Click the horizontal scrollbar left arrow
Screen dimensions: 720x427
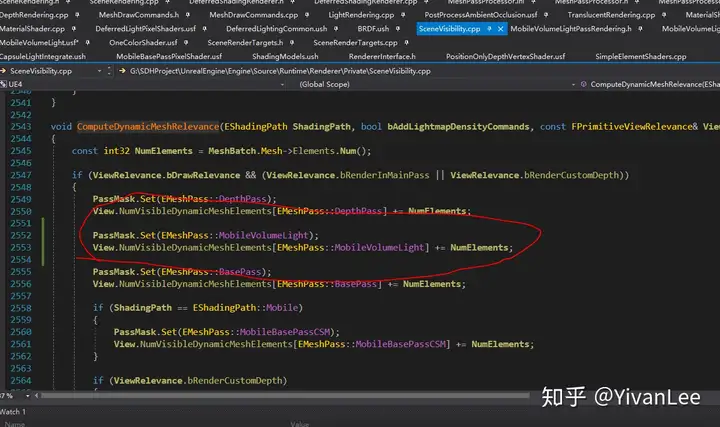pyautogui.click(x=37, y=395)
